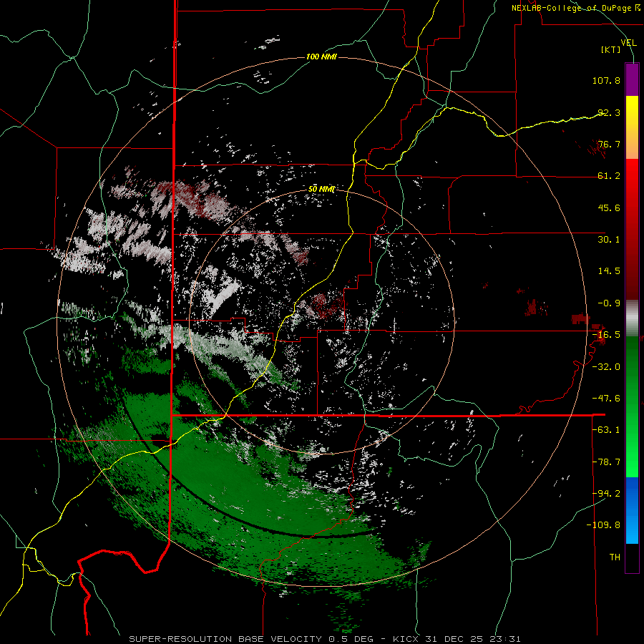Click the -32.0 legend value
Viewport: 644px width, 644px height.
click(606, 367)
